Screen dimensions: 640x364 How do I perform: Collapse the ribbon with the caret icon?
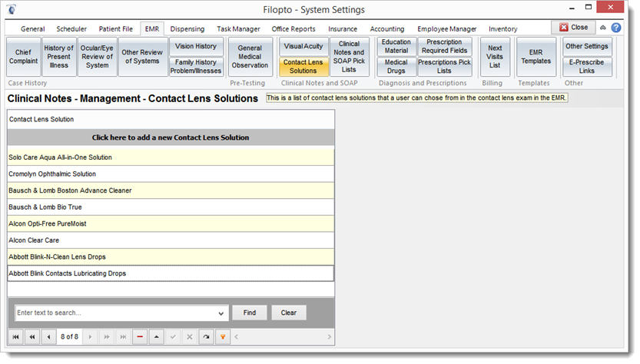(x=603, y=28)
